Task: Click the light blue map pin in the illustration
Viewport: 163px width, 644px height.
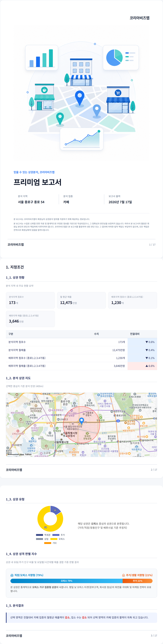Action: [x=97, y=111]
